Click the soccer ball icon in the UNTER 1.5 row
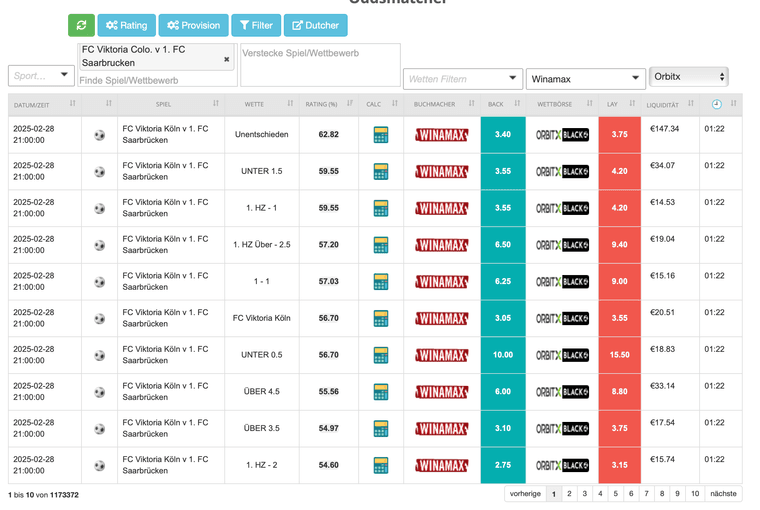This screenshot has width=760, height=510. point(100,172)
